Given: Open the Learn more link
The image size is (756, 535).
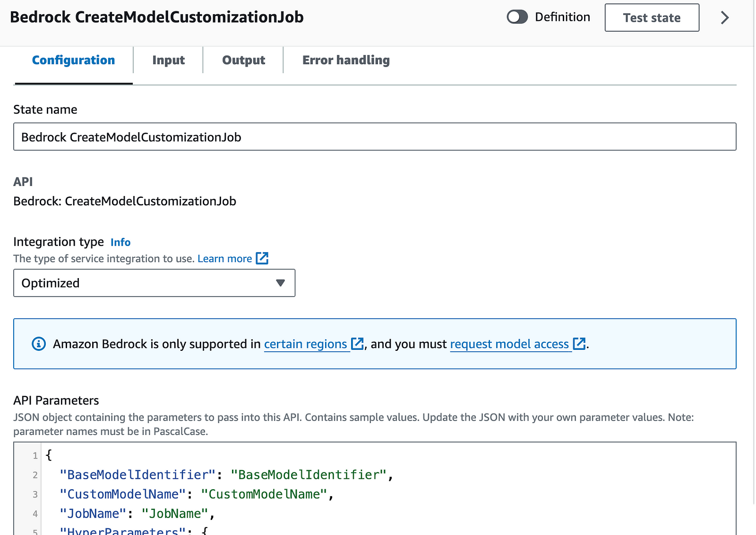Looking at the screenshot, I should 224,259.
